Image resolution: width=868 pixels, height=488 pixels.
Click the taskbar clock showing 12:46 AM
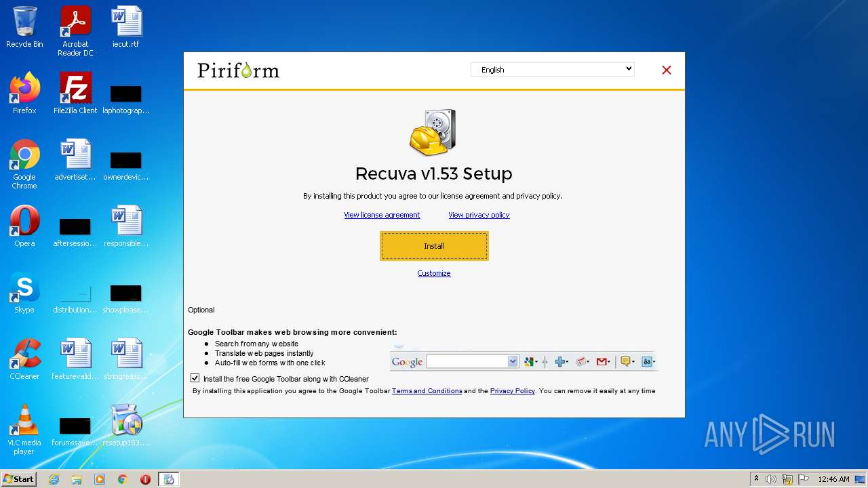(x=833, y=479)
